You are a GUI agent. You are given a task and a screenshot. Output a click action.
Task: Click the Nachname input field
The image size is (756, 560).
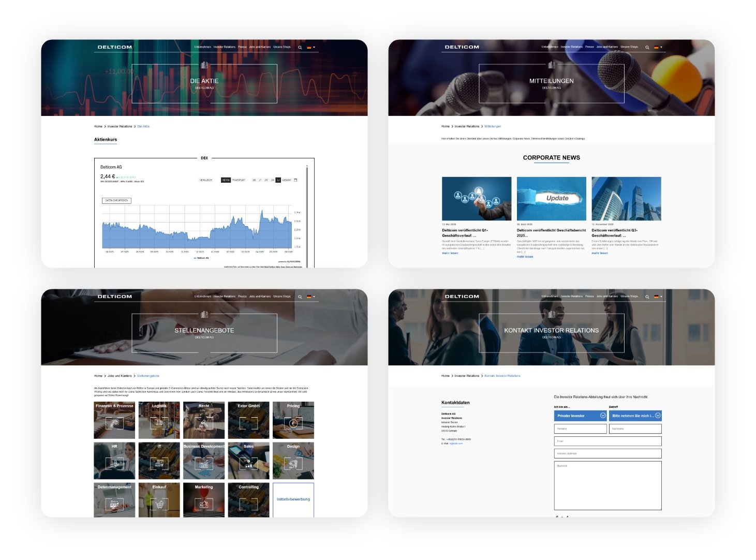[635, 429]
